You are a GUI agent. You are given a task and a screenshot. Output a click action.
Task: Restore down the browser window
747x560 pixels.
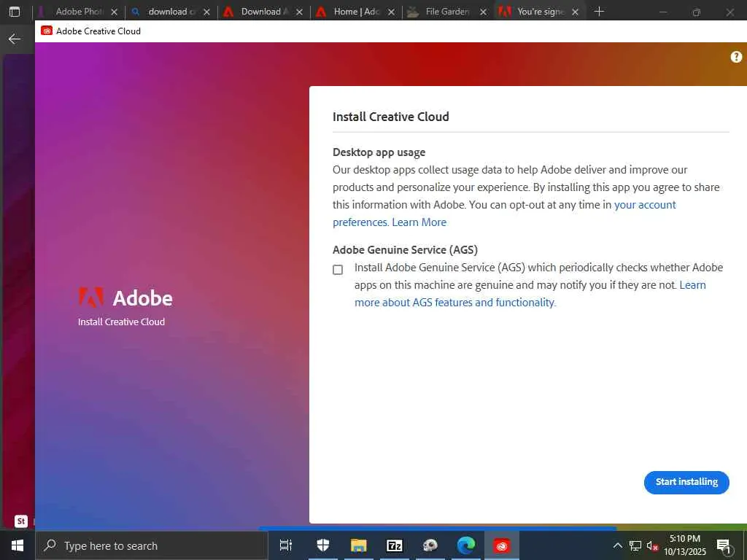697,12
